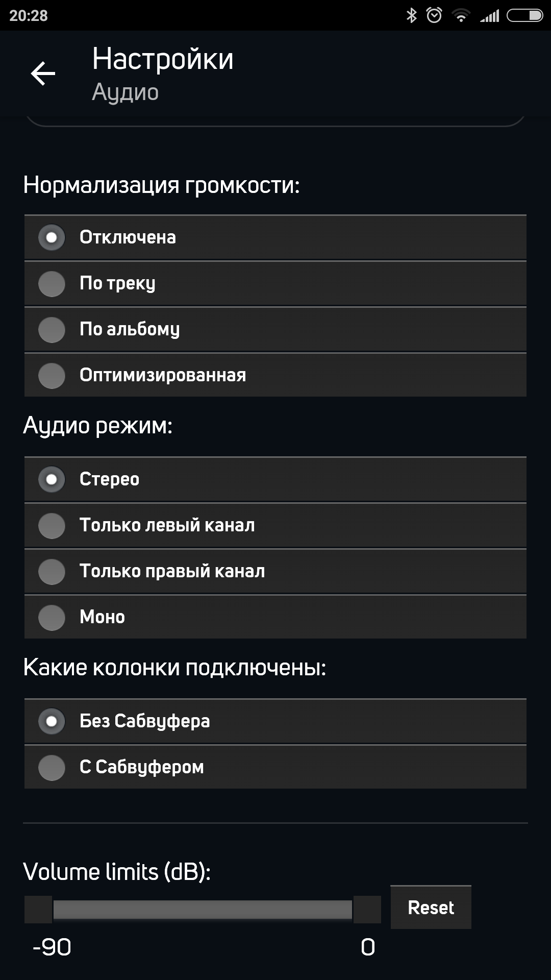The height and width of the screenshot is (980, 551).
Task: Tap the battery status icon
Action: 524,16
